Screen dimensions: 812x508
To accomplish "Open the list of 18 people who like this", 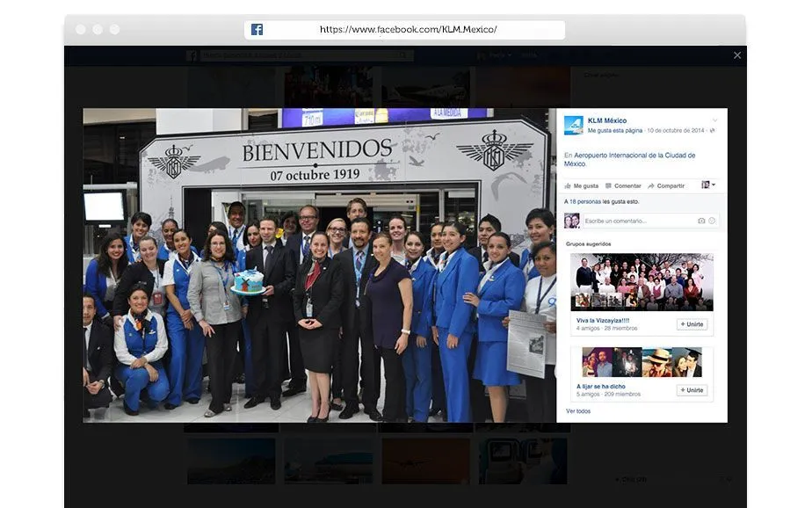I will 585,202.
